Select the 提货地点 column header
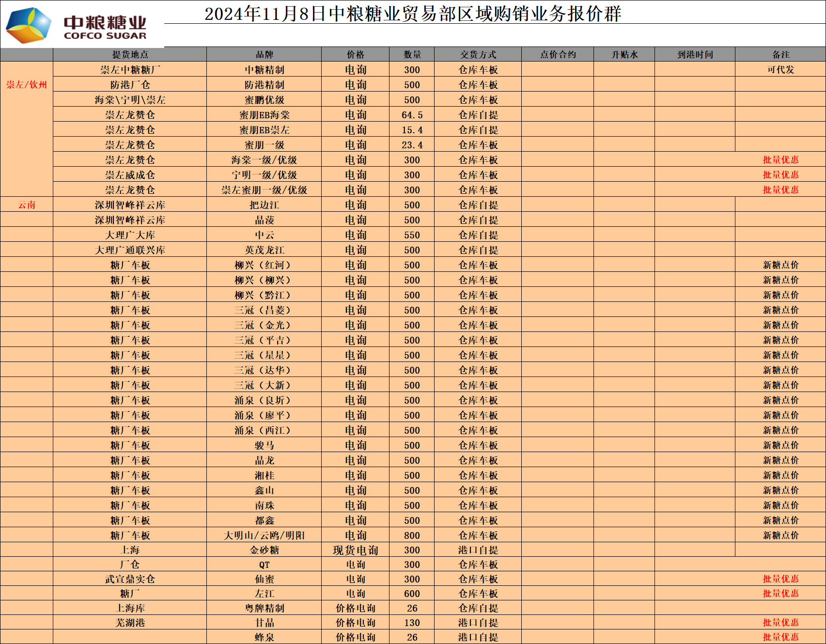This screenshot has width=826, height=644. (x=130, y=55)
